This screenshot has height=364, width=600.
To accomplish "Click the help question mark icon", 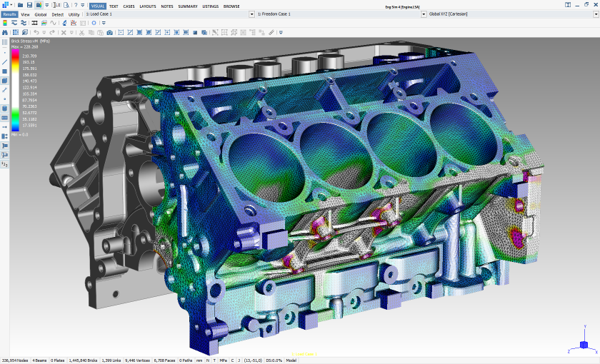I will pos(75,5).
